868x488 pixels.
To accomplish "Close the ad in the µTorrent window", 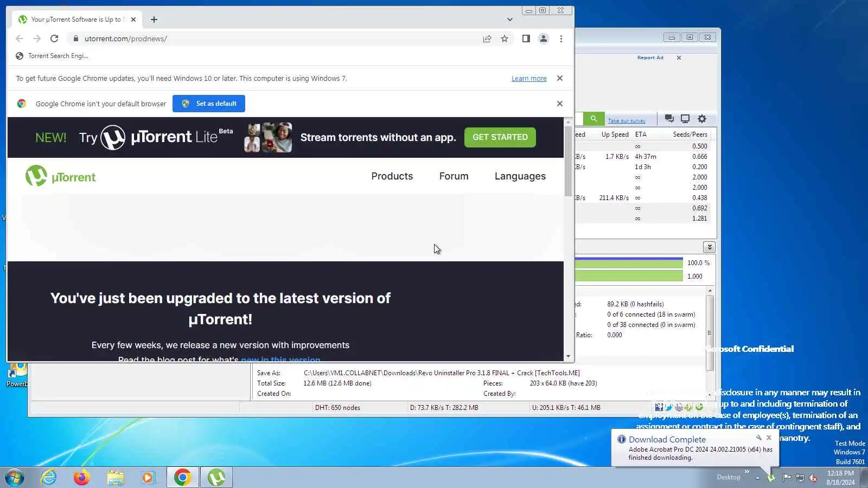I will 679,57.
